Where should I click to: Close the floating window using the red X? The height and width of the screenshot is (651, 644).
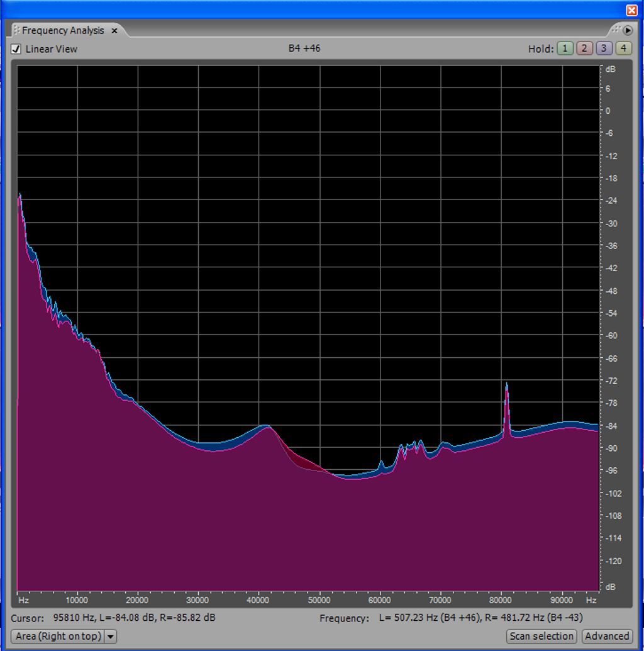click(631, 10)
